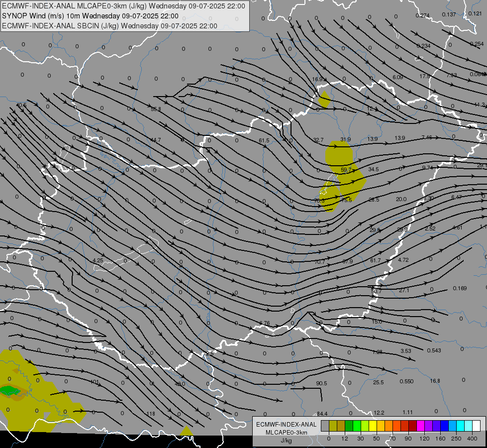
Task: Click the map value 0.121
Action: coord(475,13)
